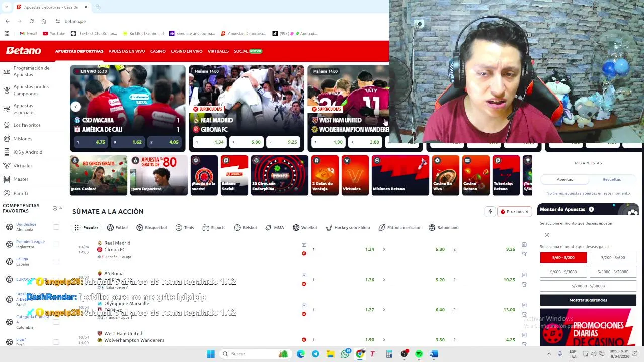The height and width of the screenshot is (362, 644).
Task: Tick the Liga 1 Perú checkbox
Action: [x=56, y=342]
